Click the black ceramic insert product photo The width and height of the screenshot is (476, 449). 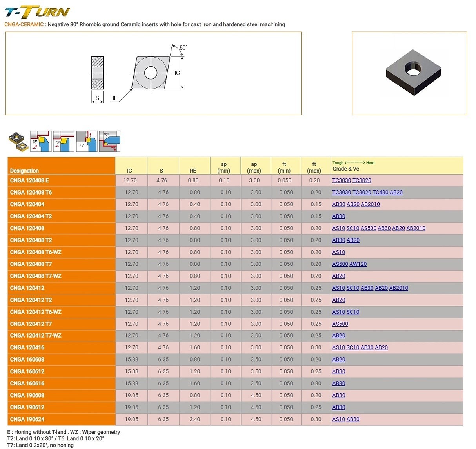[413, 73]
